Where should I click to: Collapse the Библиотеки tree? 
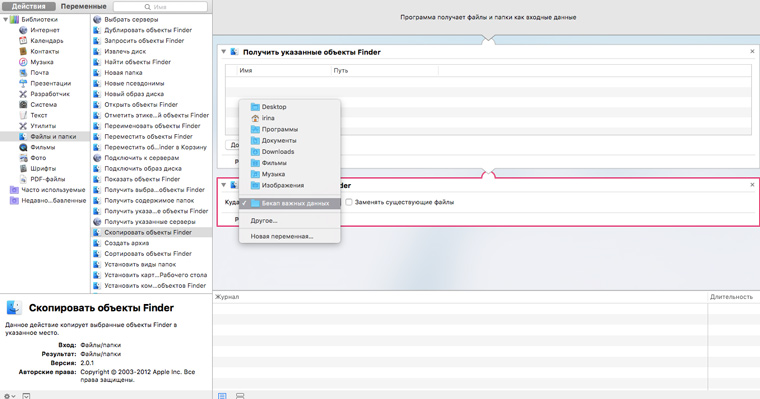pyautogui.click(x=5, y=19)
